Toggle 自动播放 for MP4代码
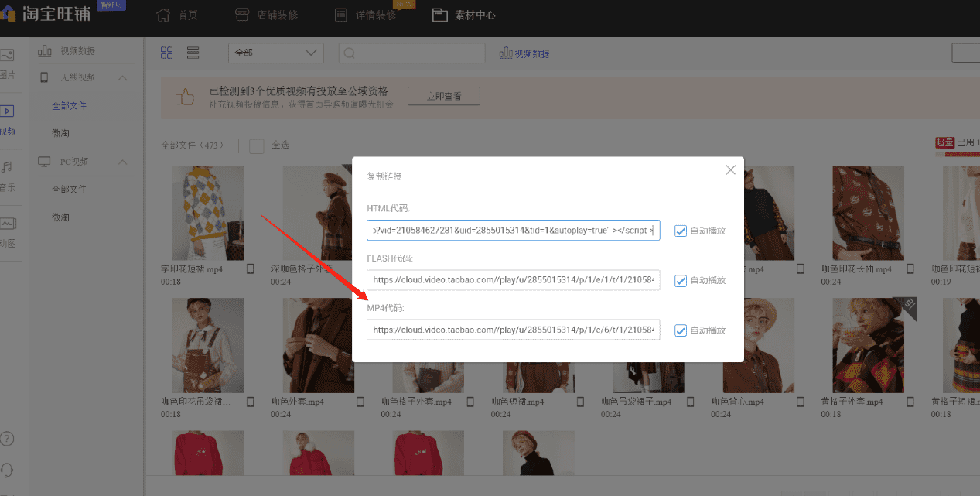This screenshot has height=496, width=980. pyautogui.click(x=681, y=330)
